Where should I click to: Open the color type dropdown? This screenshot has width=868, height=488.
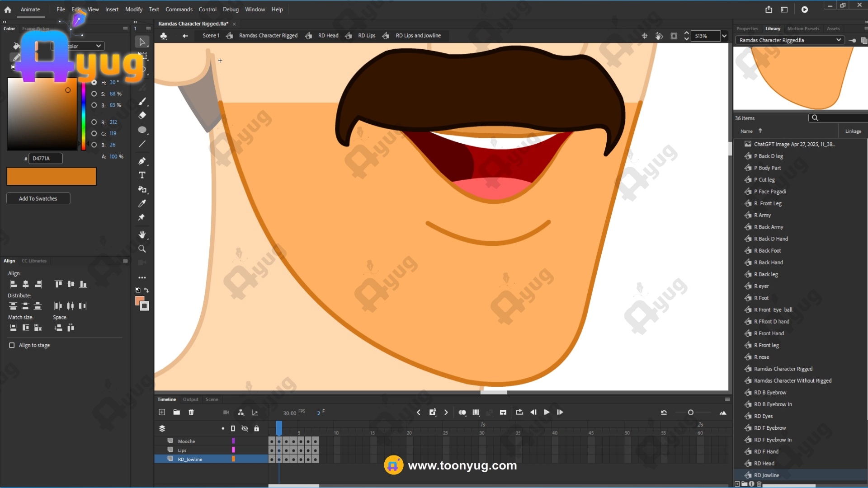[98, 46]
